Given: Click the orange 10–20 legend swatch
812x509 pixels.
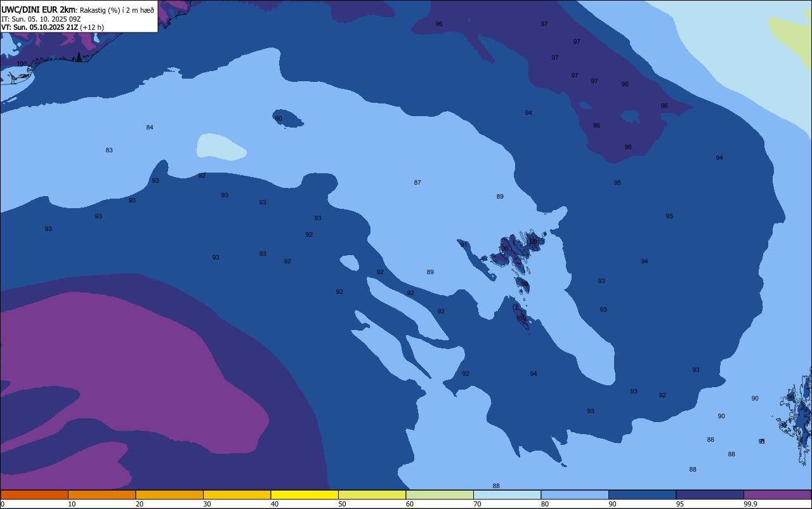Looking at the screenshot, I should click(x=101, y=494).
